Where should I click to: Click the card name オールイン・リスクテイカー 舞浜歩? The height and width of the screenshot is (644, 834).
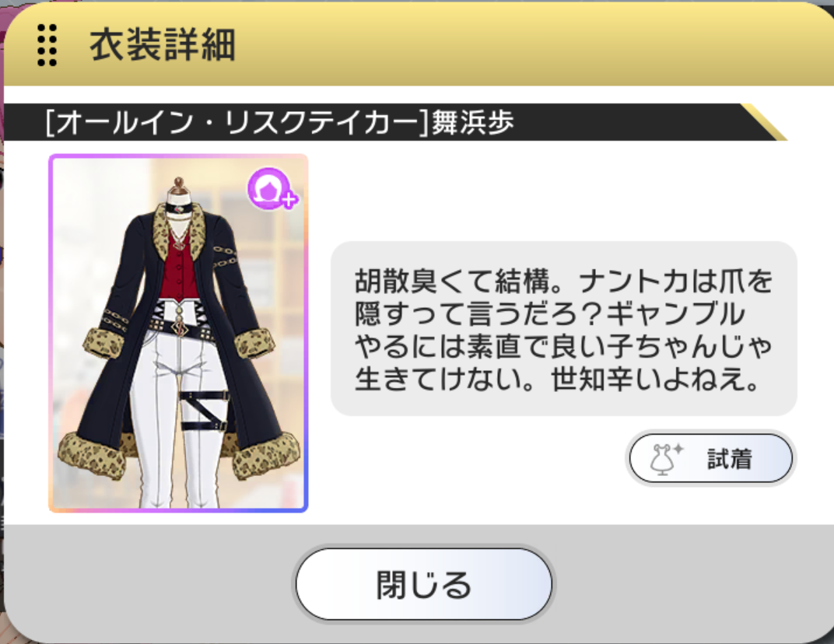coord(280,122)
